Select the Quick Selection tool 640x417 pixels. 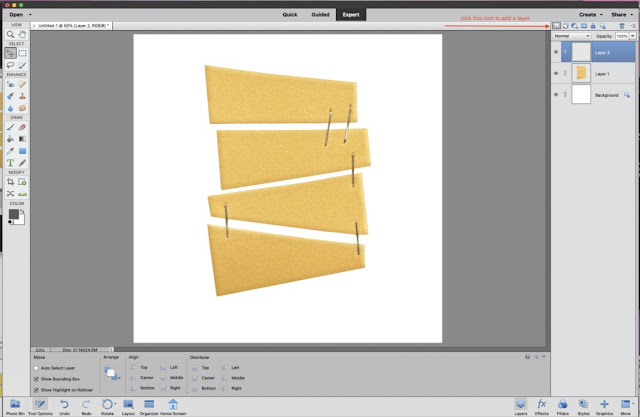[22, 65]
